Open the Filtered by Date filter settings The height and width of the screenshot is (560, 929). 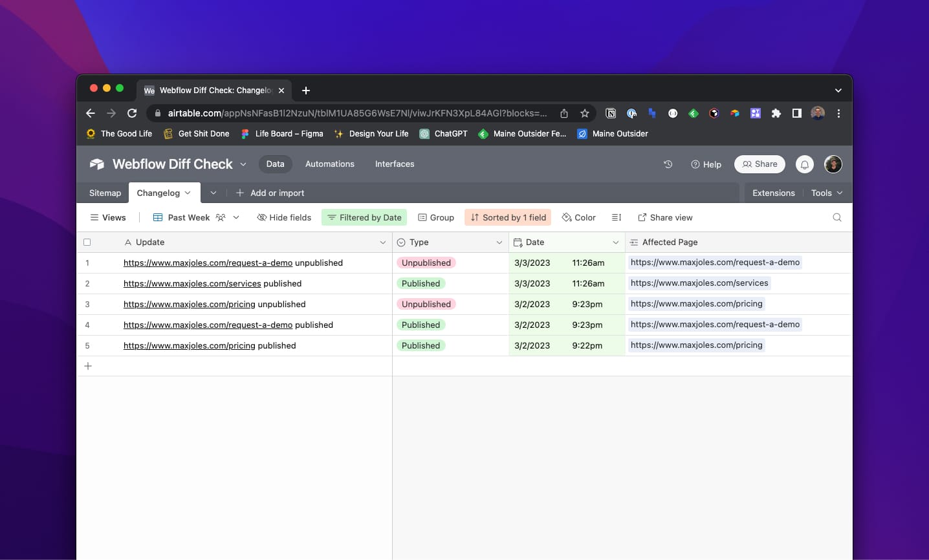364,217
